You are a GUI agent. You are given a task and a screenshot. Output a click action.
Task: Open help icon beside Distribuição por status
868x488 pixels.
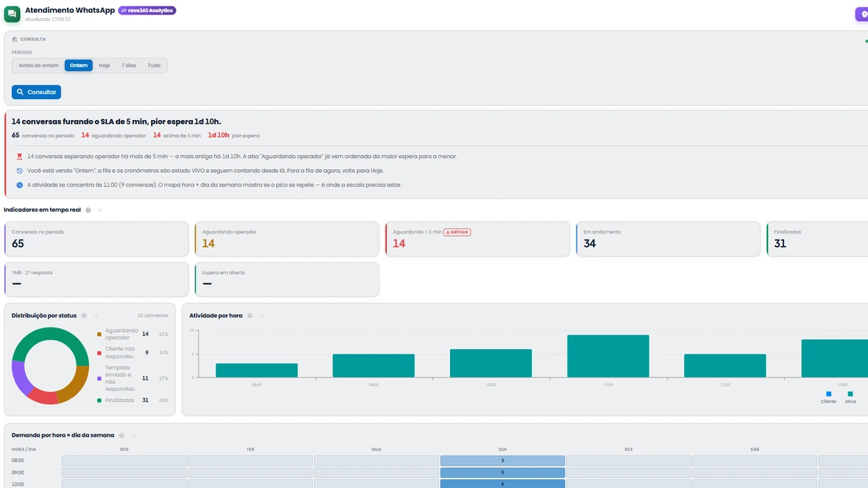(84, 315)
